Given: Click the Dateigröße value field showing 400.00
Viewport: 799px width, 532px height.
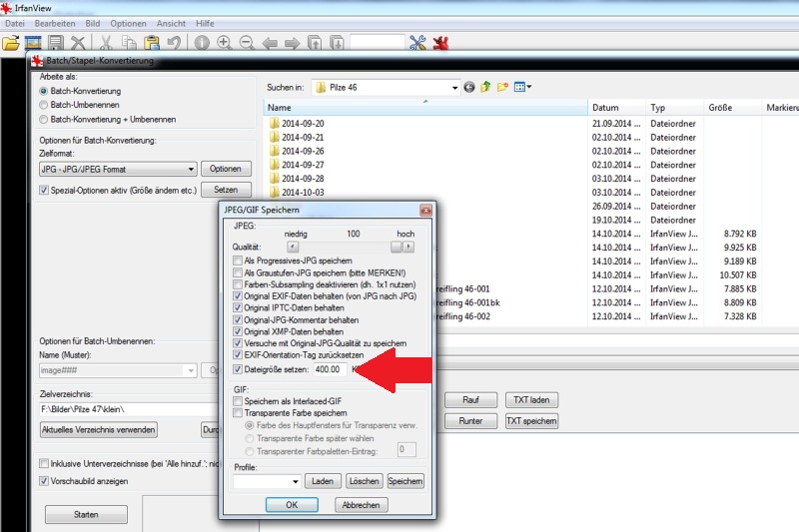Looking at the screenshot, I should pos(329,369).
